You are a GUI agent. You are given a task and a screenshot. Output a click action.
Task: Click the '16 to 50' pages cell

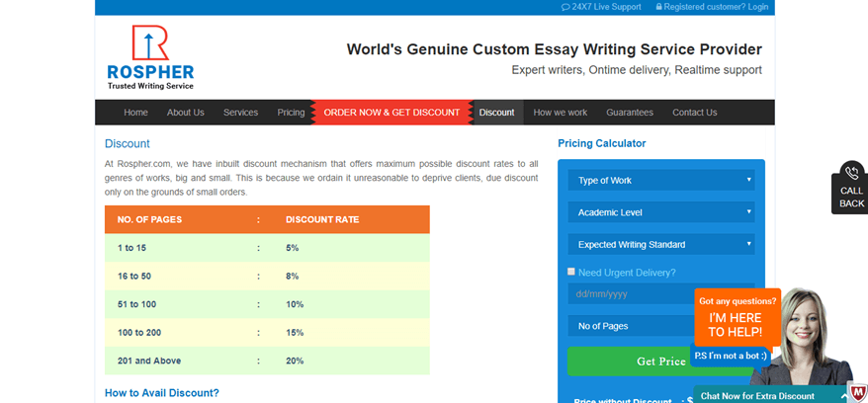(x=134, y=276)
